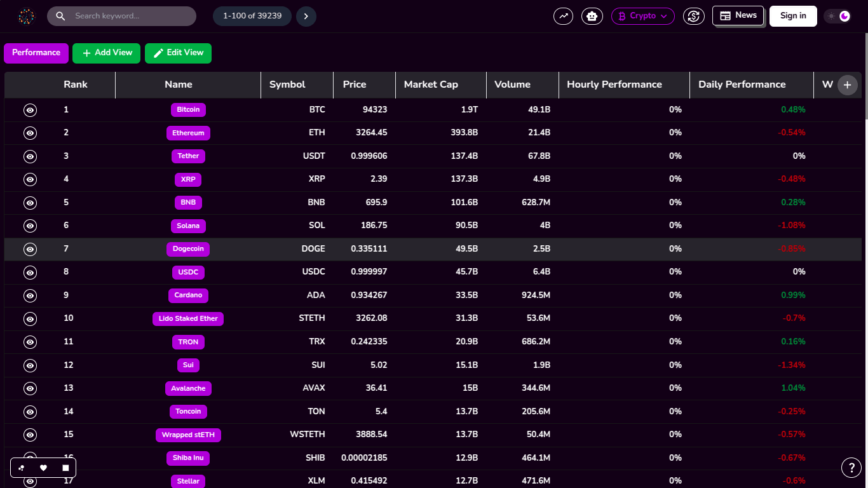The image size is (868, 488).
Task: Open the help question mark icon
Action: (x=851, y=468)
